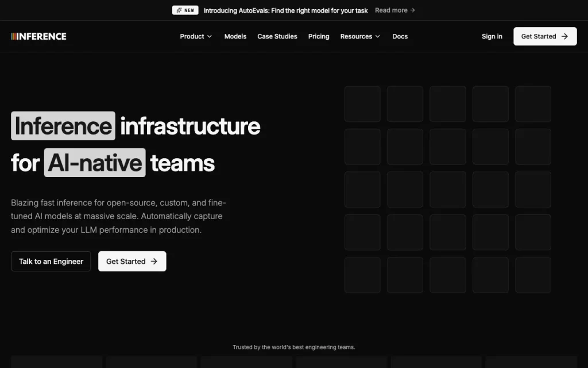Click the chevron next to Resources
The width and height of the screenshot is (588, 368).
click(378, 36)
